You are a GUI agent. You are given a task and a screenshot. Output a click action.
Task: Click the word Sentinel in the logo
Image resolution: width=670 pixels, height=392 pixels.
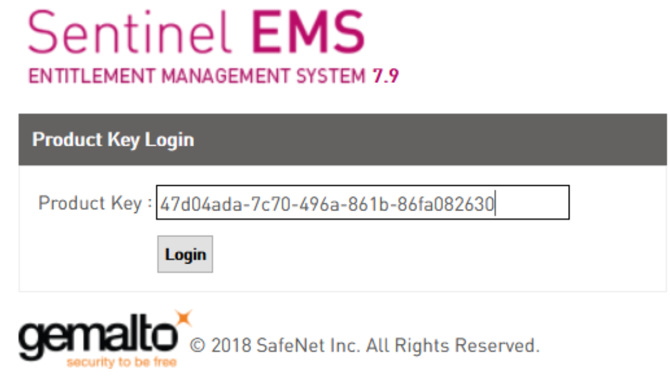tap(129, 33)
